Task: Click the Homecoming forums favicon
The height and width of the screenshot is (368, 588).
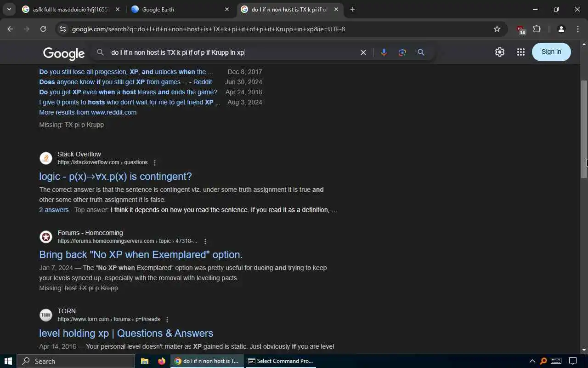Action: pos(46,237)
